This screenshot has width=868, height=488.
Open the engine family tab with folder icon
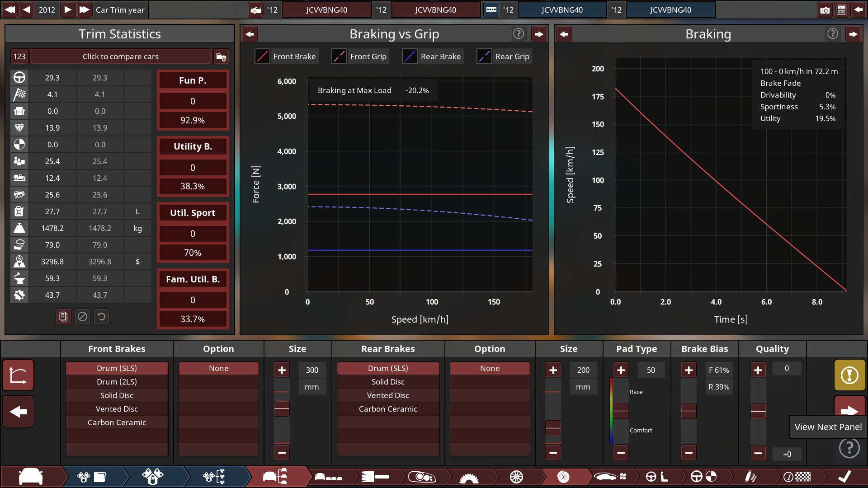91,477
